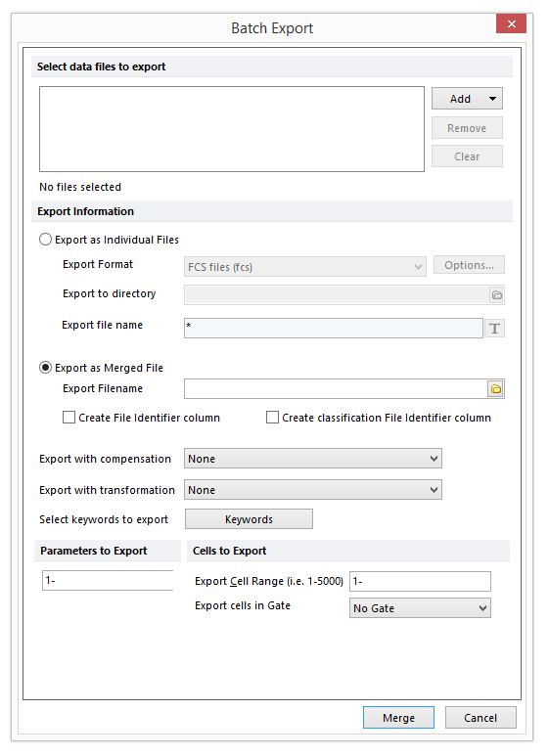This screenshot has height=756, width=549.
Task: Click the T text token icon beside Export file name
Action: (x=494, y=329)
